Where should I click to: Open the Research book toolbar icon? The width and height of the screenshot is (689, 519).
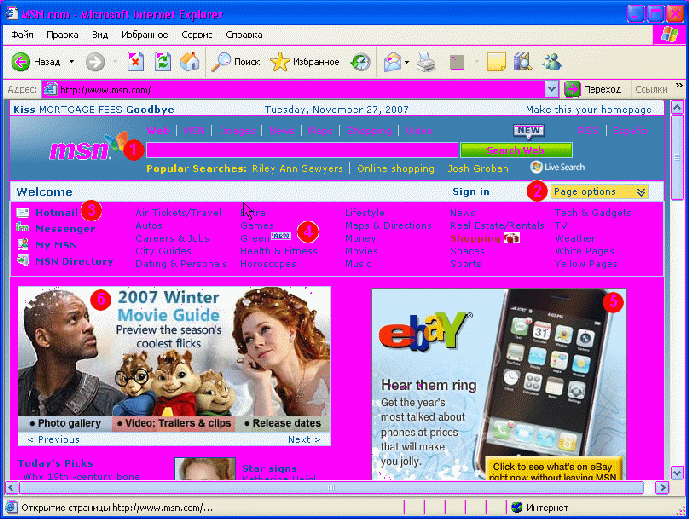pos(523,62)
